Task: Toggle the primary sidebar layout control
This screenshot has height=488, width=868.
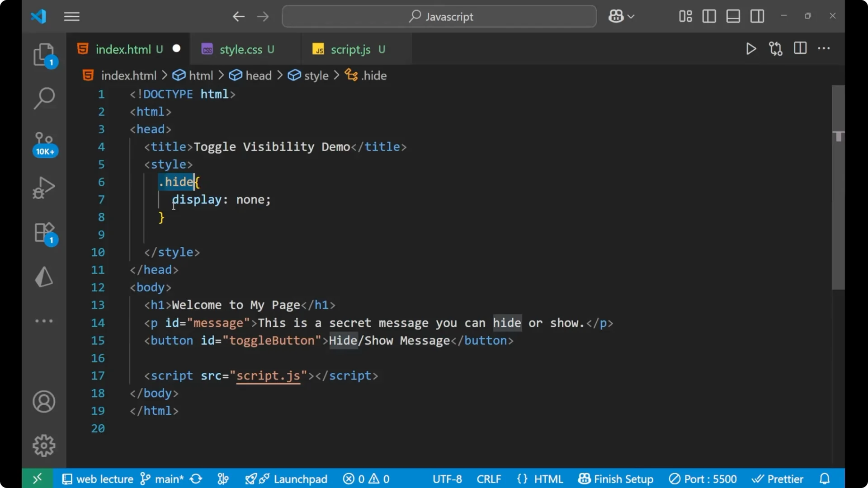Action: (x=709, y=16)
